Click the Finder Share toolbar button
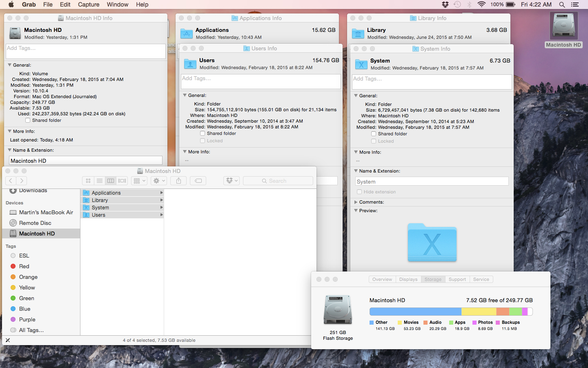The image size is (588, 368). point(178,181)
